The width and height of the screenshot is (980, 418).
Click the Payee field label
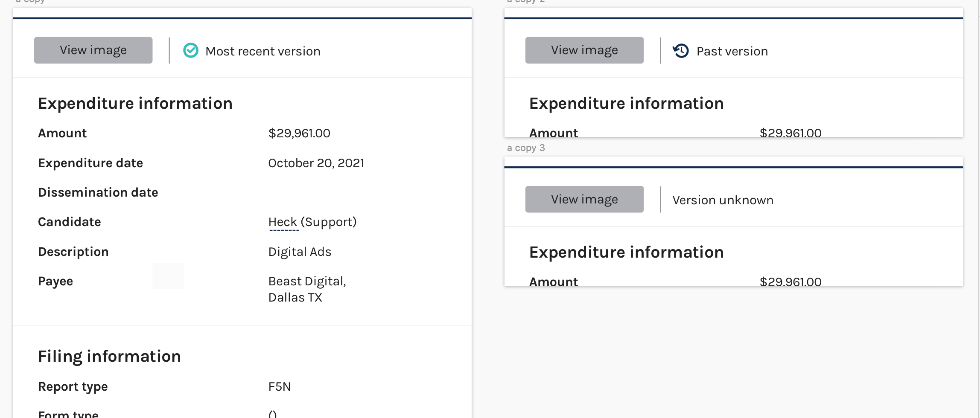tap(55, 281)
